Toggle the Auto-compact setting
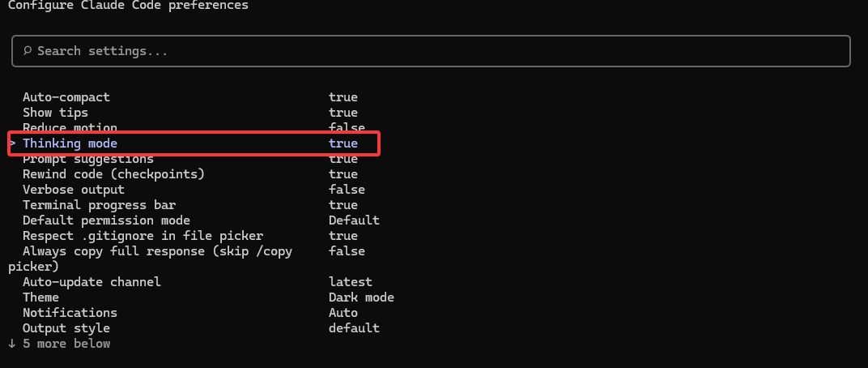868x368 pixels. 66,97
